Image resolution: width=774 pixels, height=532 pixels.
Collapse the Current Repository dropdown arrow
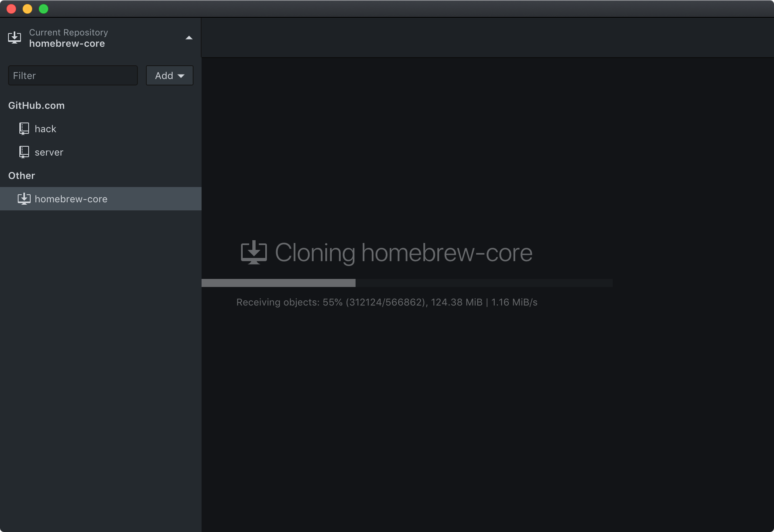[x=189, y=38]
